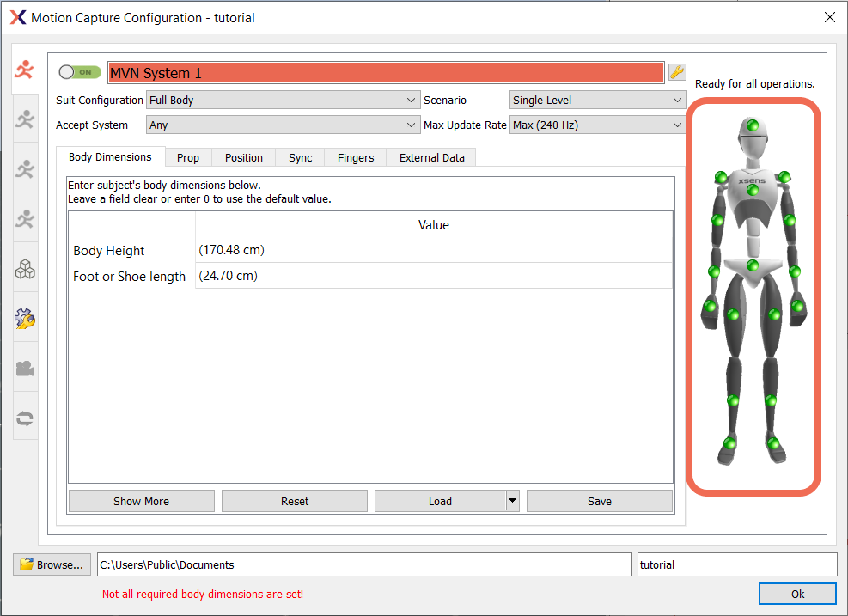Screen dimensions: 848x616
Task: Open the Scenario dropdown showing Single Level
Action: (597, 100)
